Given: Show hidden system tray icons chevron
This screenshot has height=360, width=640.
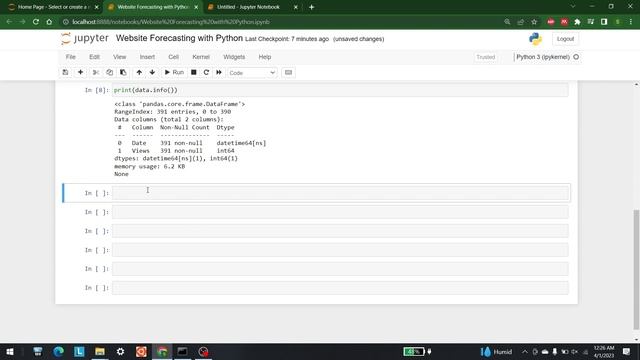Looking at the screenshot, I should (524, 352).
